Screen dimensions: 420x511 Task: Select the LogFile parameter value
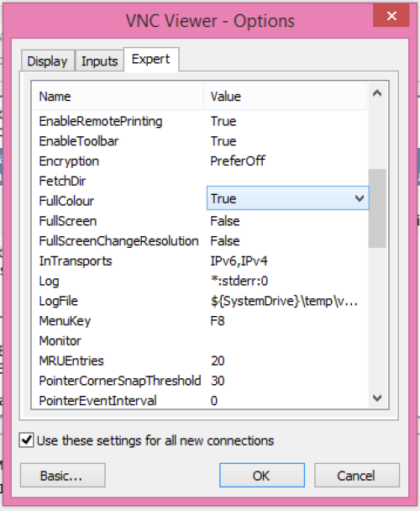click(x=284, y=301)
